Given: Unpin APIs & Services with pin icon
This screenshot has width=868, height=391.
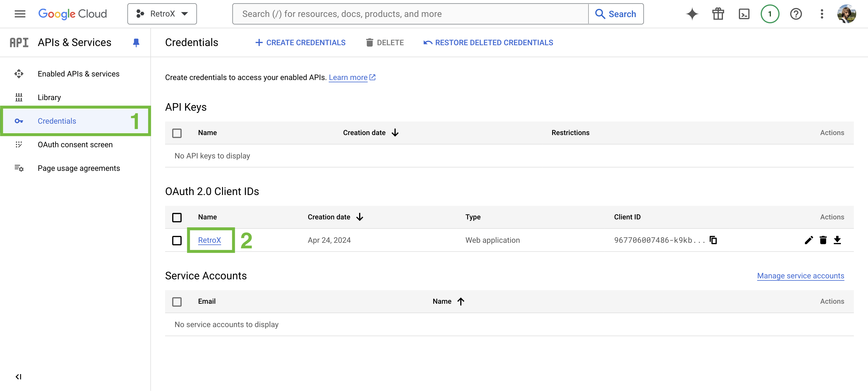Looking at the screenshot, I should coord(136,42).
